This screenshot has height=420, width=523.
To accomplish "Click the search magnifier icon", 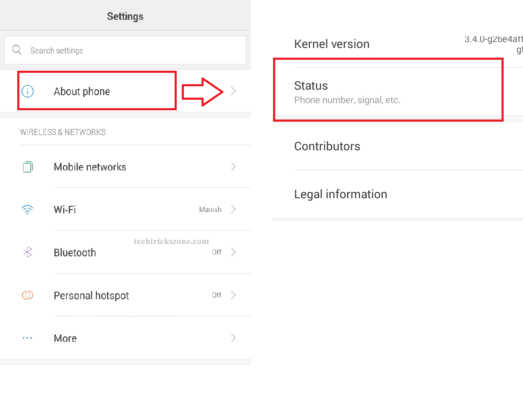I will 17,50.
